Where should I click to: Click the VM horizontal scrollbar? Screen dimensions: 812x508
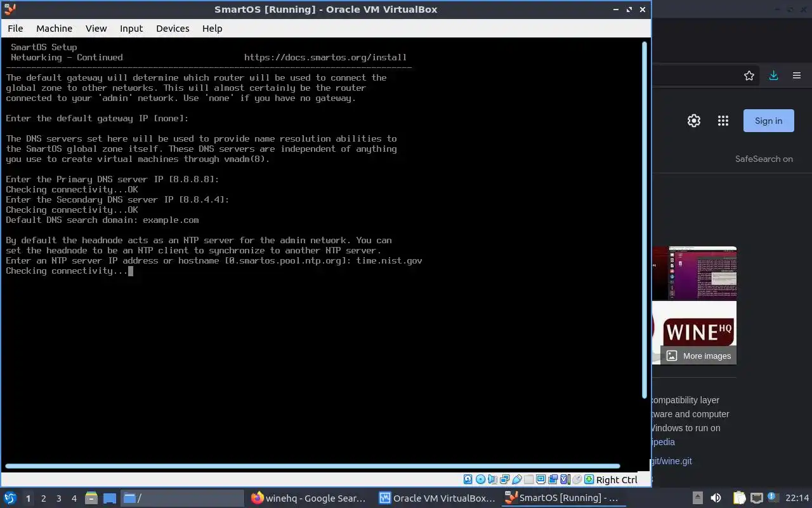pyautogui.click(x=312, y=466)
